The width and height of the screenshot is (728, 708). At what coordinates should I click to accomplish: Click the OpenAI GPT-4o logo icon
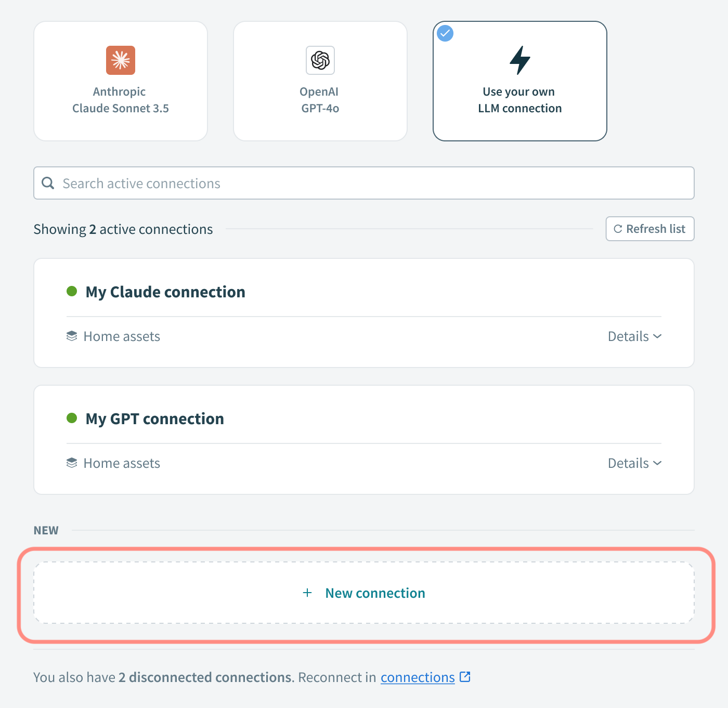320,60
